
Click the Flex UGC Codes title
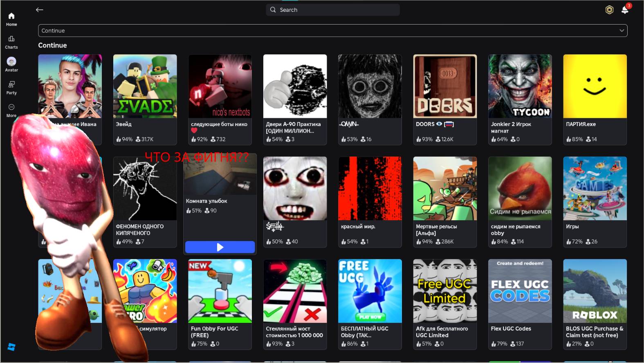[x=511, y=329]
